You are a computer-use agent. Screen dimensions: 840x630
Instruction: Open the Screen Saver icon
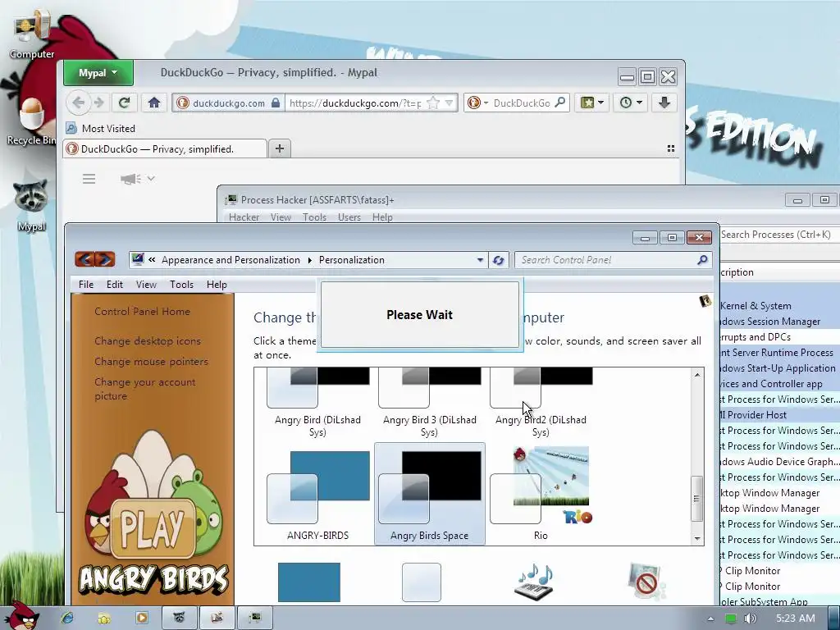[646, 582]
